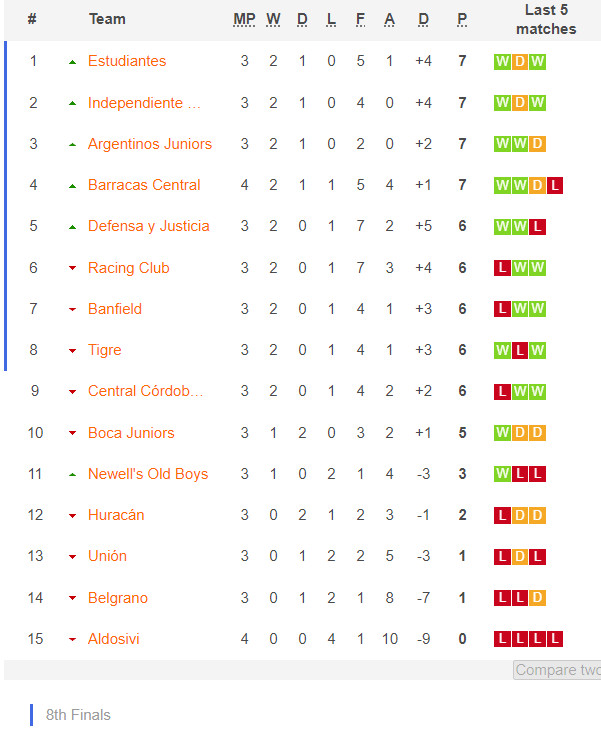Click Estudiantes' first green W result badge
The height and width of the screenshot is (735, 601).
click(502, 62)
